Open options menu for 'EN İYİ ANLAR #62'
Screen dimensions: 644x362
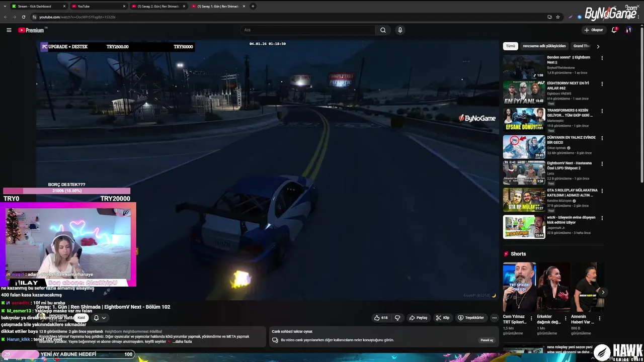coord(602,84)
